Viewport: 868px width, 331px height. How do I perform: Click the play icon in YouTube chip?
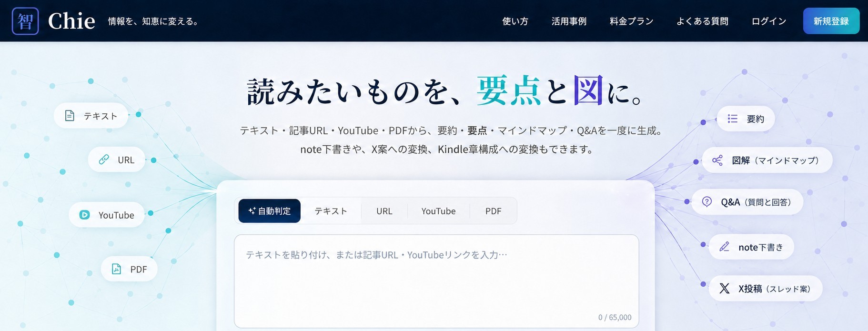click(84, 215)
